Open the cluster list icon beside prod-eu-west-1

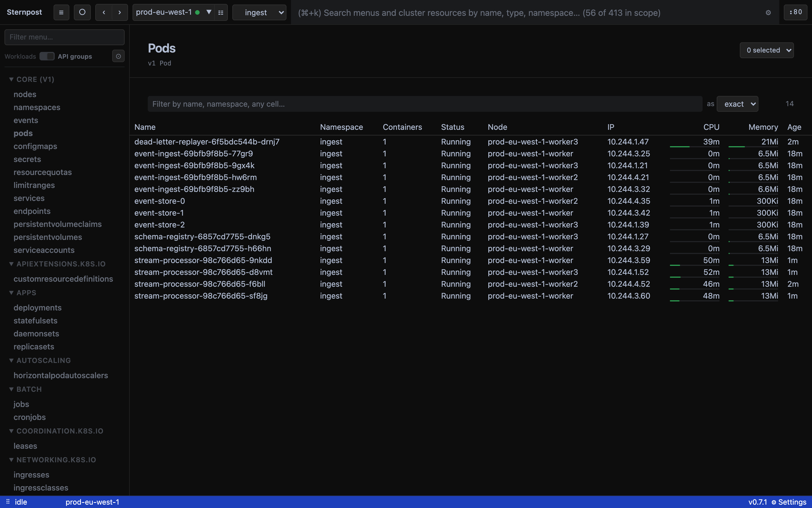click(221, 12)
